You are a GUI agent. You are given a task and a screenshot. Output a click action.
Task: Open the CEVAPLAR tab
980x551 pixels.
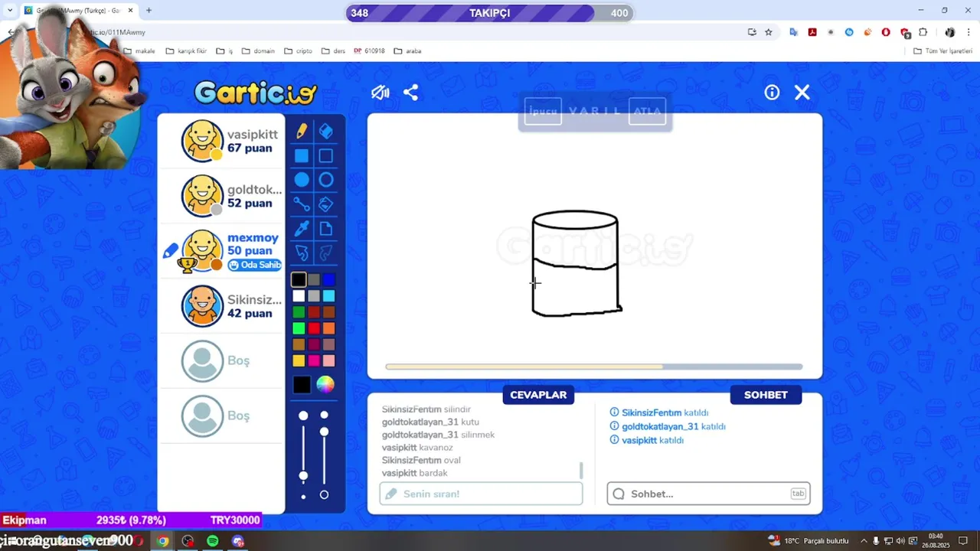pos(538,395)
